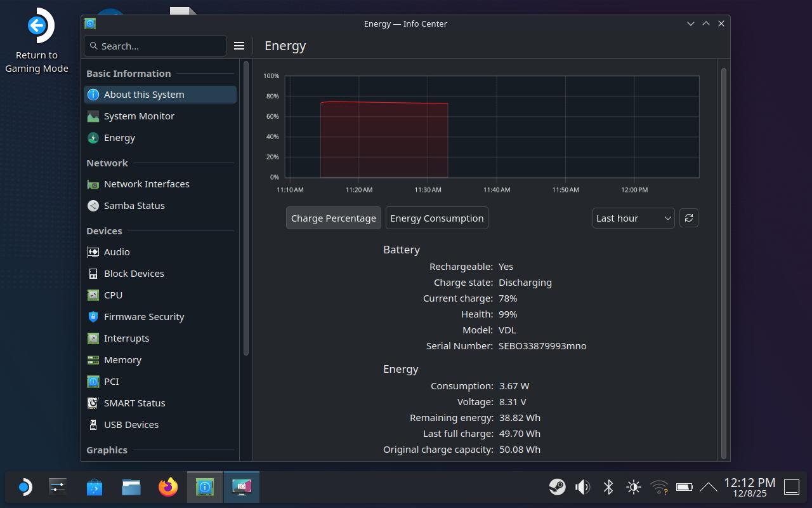Select Network Interfaces in sidebar
Image resolution: width=812 pixels, height=508 pixels.
(x=147, y=184)
